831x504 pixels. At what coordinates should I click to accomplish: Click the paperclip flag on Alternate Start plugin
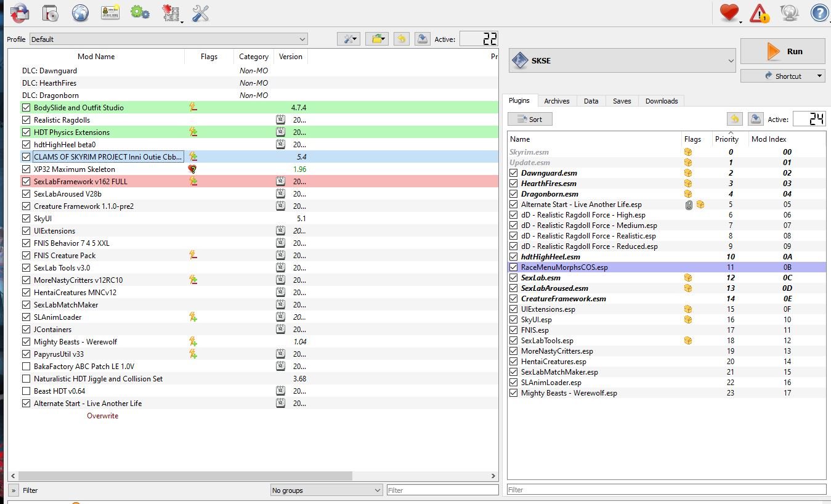[689, 205]
